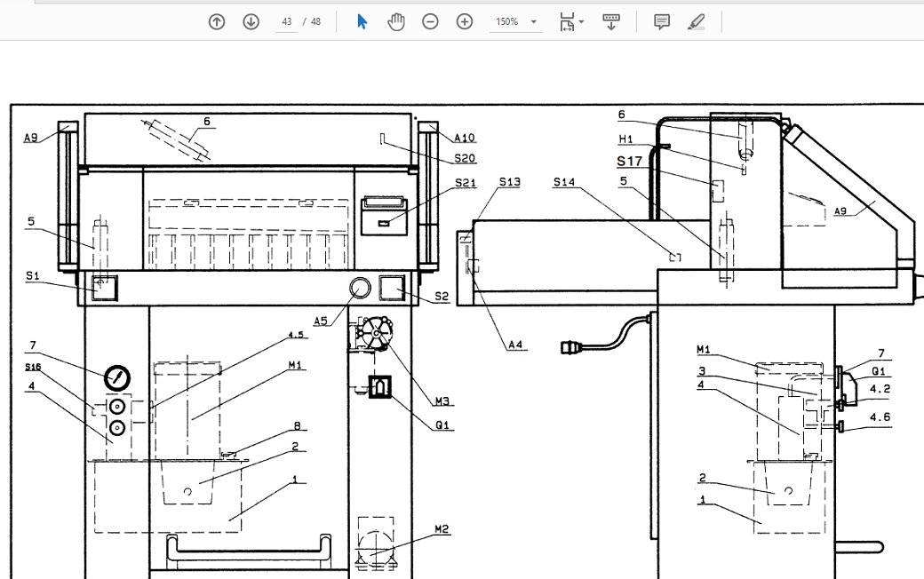The width and height of the screenshot is (924, 579).
Task: Click the scrolling mode keyboard-arrow icon
Action: (611, 22)
